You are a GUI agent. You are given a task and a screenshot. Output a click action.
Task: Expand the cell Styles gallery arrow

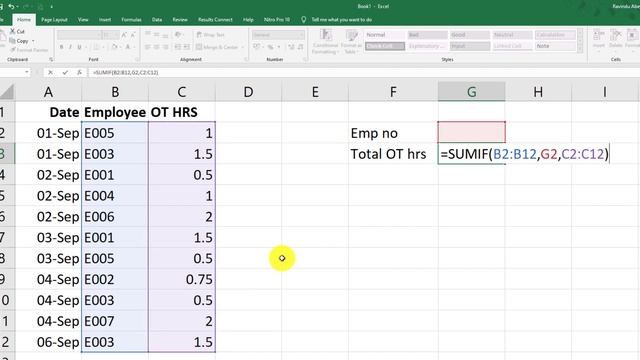click(x=580, y=49)
